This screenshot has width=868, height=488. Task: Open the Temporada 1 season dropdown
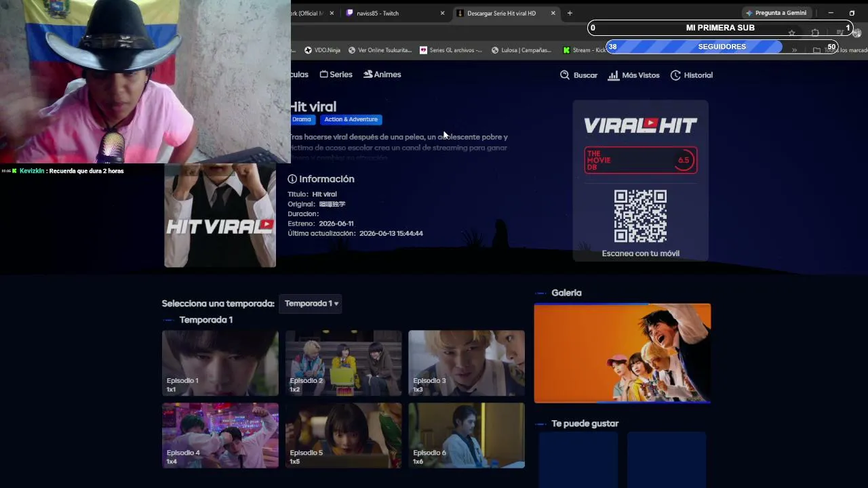[311, 304]
